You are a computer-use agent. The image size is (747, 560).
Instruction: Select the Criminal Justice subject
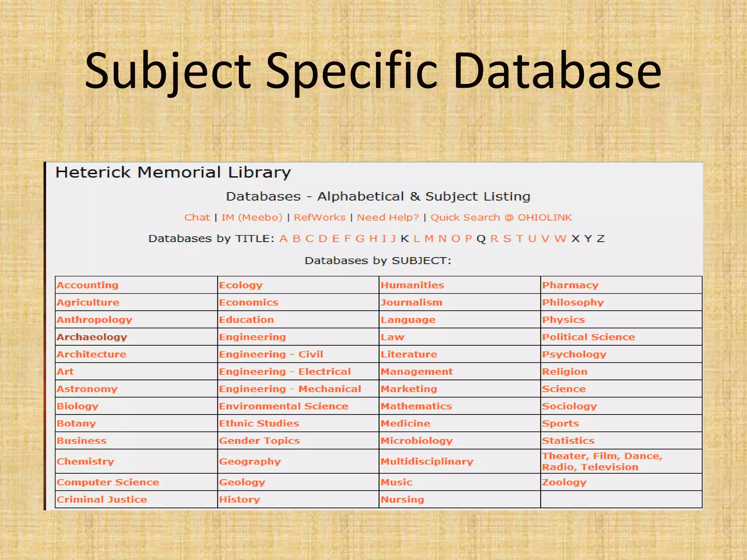click(102, 499)
